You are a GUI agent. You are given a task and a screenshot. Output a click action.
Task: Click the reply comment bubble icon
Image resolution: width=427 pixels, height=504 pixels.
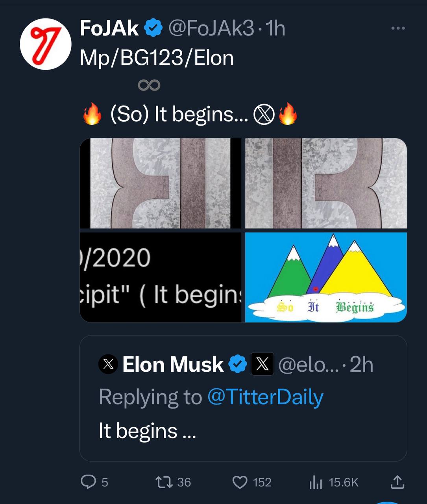(x=88, y=482)
